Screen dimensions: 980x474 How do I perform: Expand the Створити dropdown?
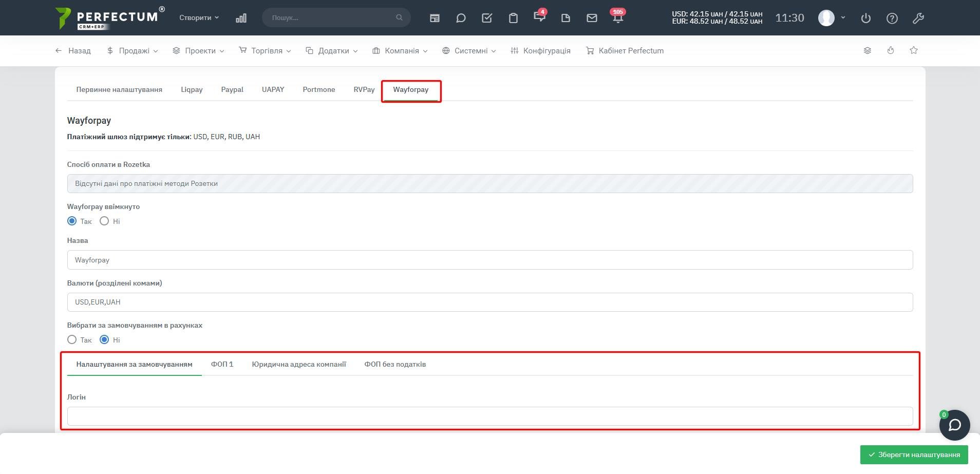pos(199,17)
